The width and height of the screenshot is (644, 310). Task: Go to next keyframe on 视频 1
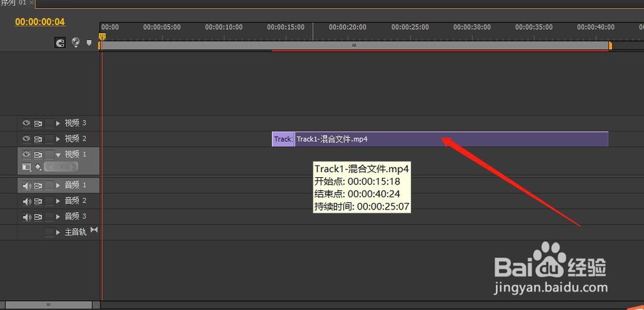click(x=71, y=167)
